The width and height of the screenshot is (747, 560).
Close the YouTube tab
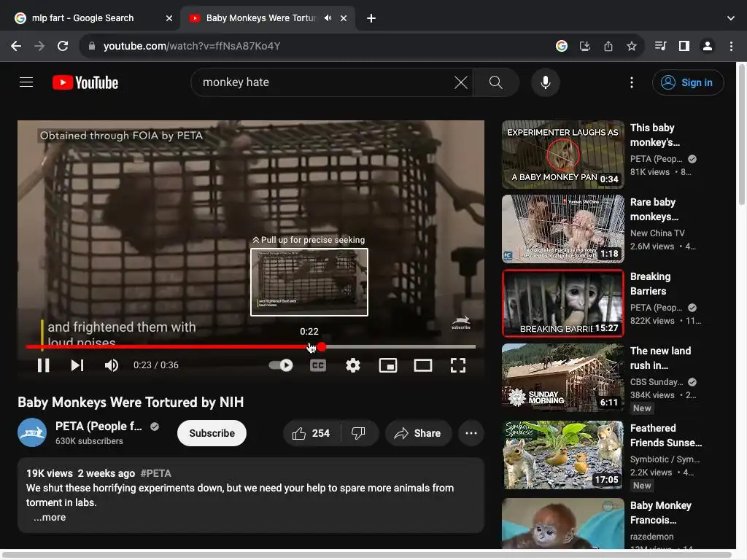[x=344, y=18]
